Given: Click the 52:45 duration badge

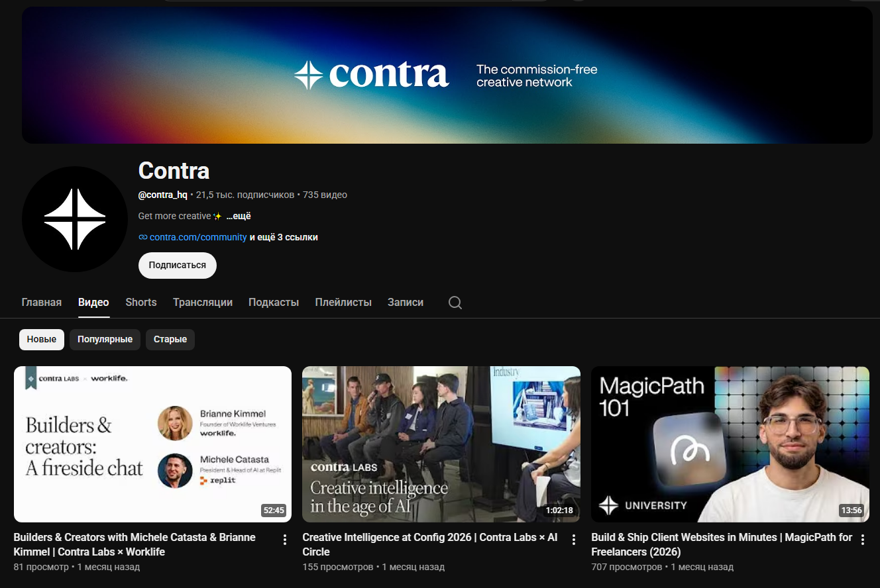Looking at the screenshot, I should 274,511.
